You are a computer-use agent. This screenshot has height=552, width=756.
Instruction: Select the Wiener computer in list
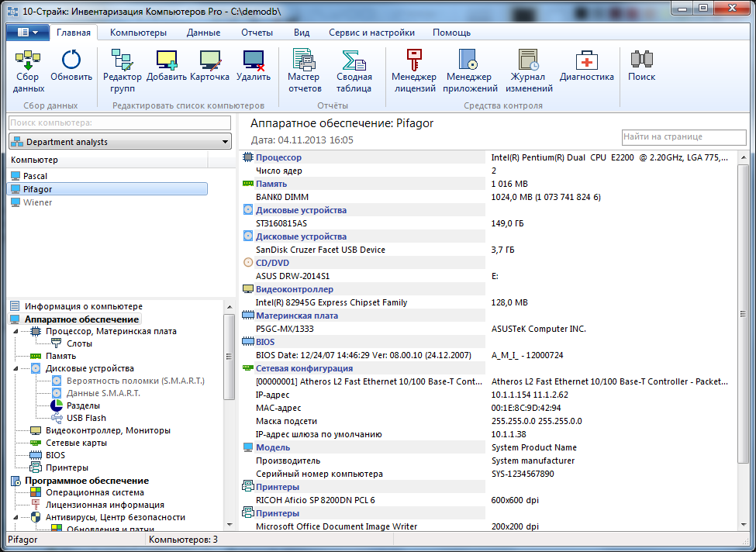point(38,202)
